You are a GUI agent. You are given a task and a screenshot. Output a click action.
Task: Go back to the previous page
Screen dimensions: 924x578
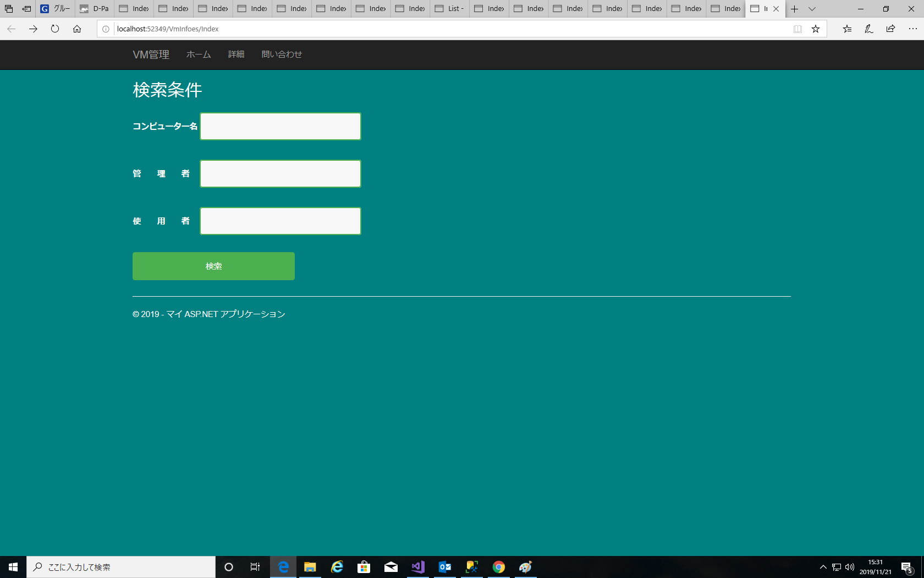11,29
